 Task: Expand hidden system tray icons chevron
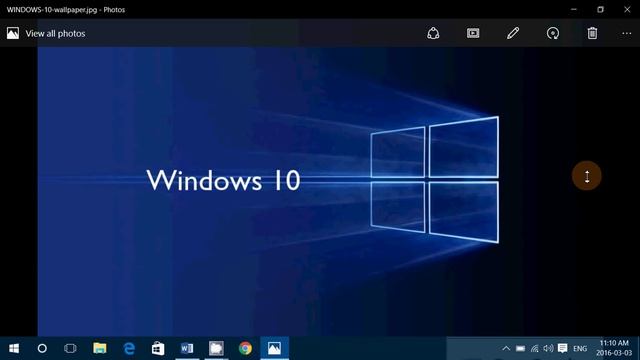pos(506,348)
